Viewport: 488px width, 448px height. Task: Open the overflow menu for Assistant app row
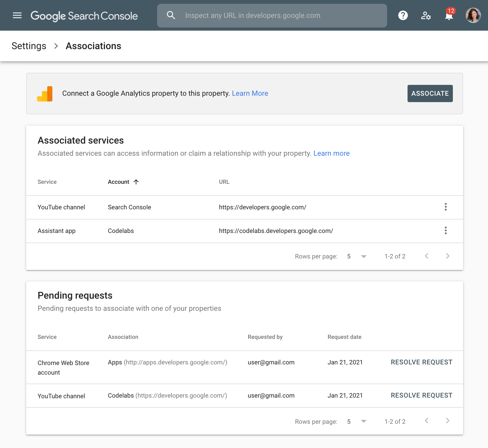[446, 230]
